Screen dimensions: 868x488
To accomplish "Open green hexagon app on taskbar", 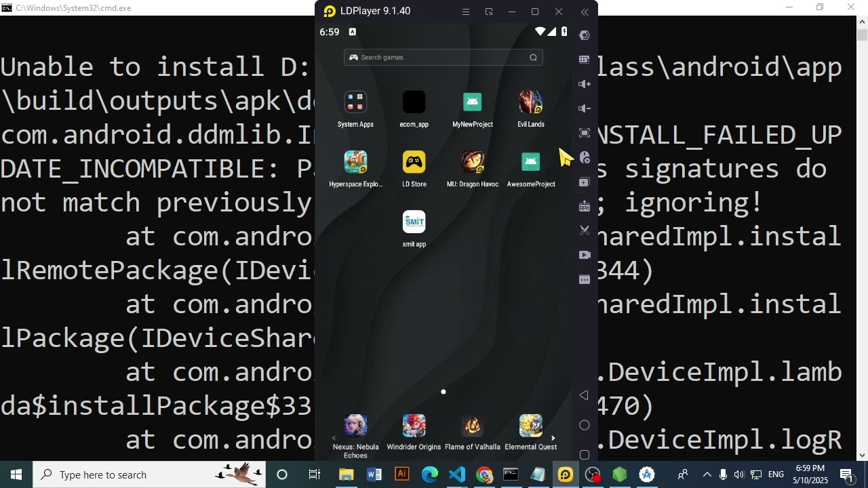I will coord(620,474).
